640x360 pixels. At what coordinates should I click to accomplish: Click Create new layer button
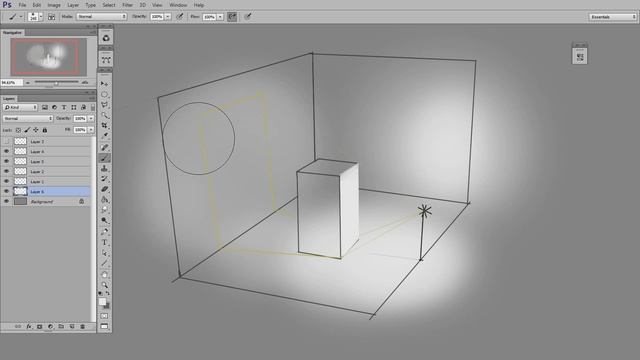tap(72, 327)
